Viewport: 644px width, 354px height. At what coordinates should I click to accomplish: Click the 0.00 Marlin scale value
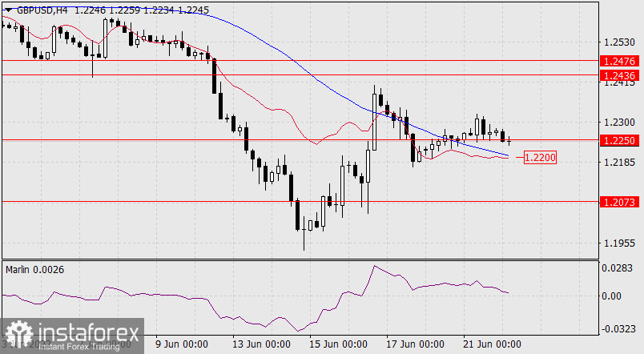point(611,296)
